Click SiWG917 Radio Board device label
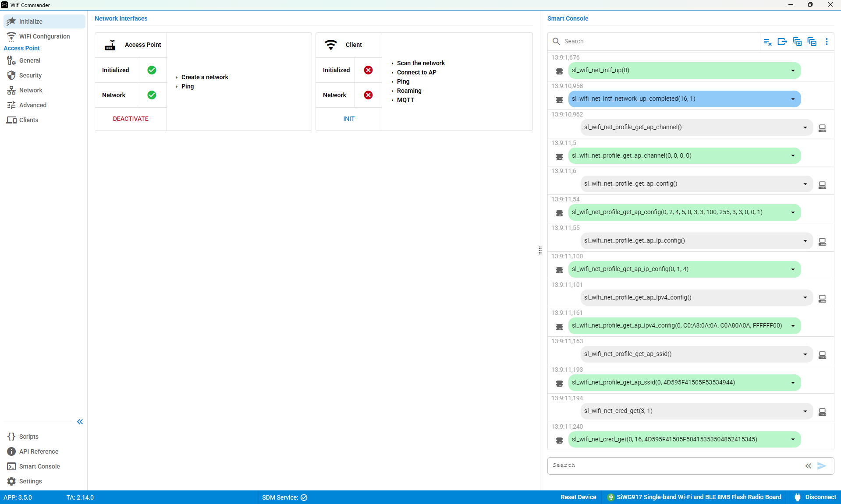 [694, 497]
